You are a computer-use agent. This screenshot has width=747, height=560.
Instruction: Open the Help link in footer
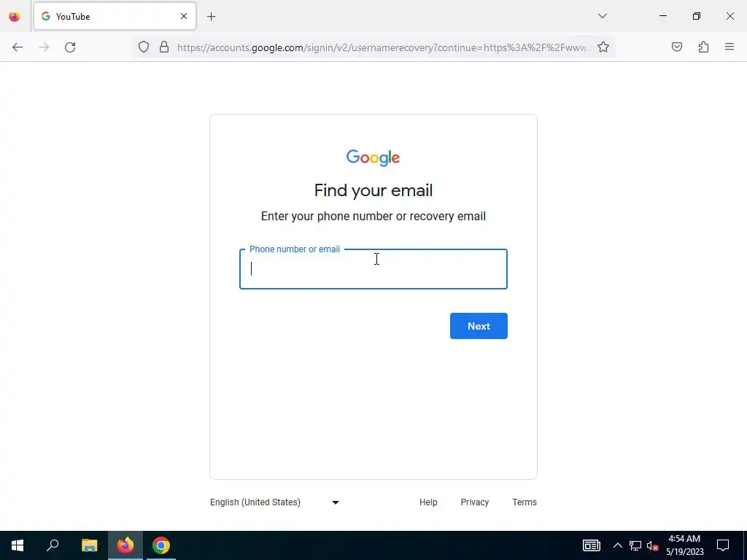(428, 502)
